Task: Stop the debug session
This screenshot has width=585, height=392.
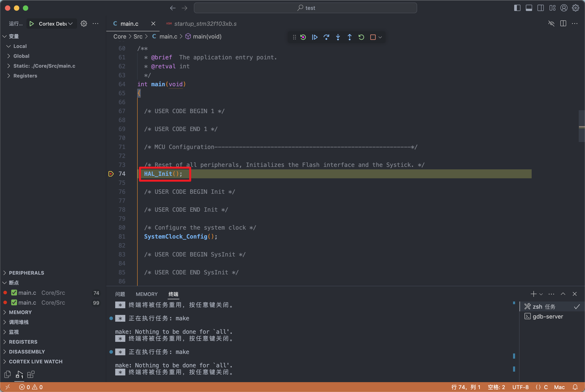Action: pos(373,37)
